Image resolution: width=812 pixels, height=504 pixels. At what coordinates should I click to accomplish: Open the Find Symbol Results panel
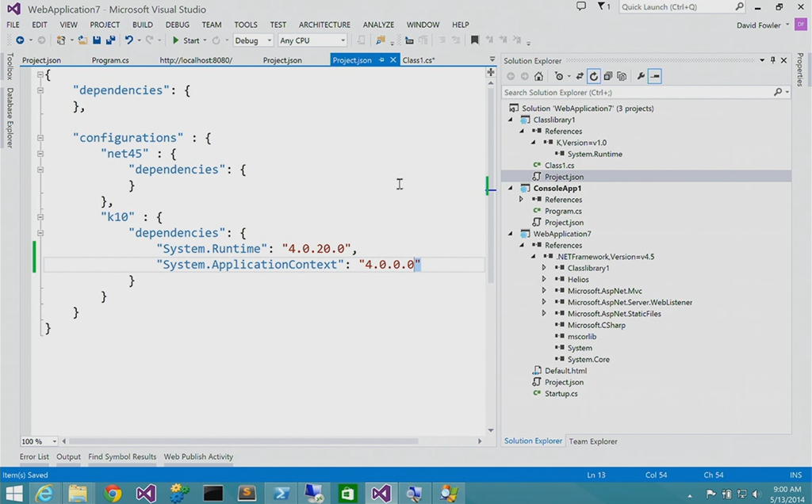coord(122,456)
